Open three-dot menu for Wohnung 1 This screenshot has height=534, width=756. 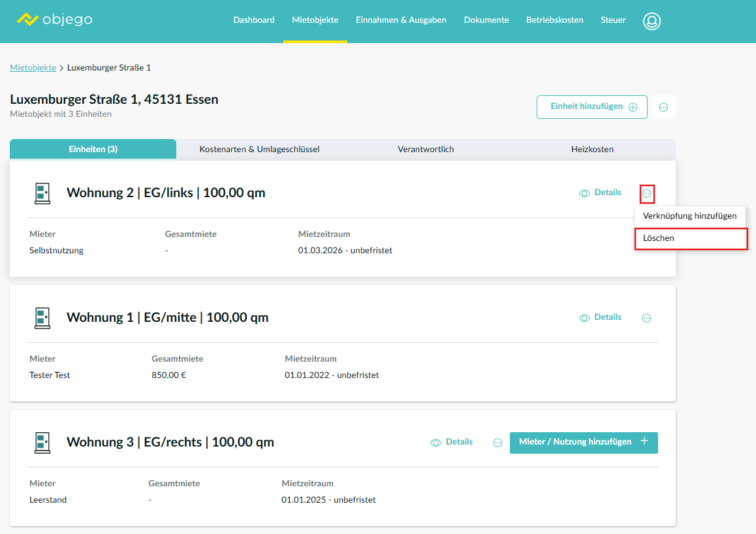[x=646, y=318]
